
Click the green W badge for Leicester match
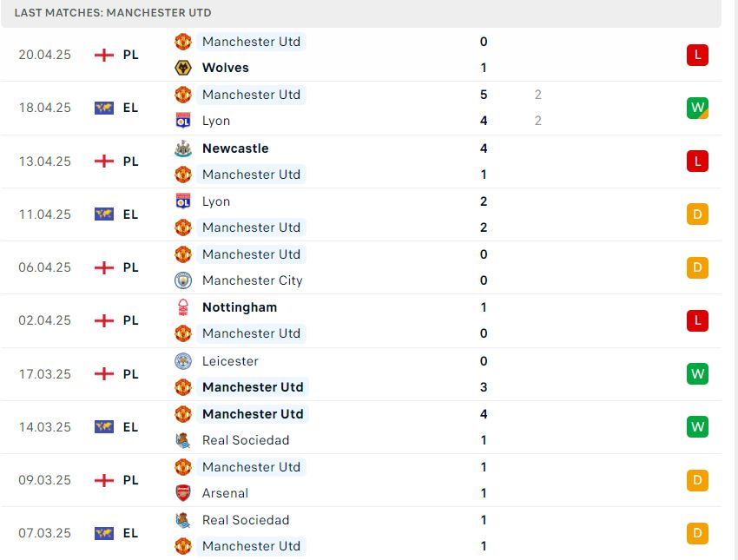[x=697, y=374]
